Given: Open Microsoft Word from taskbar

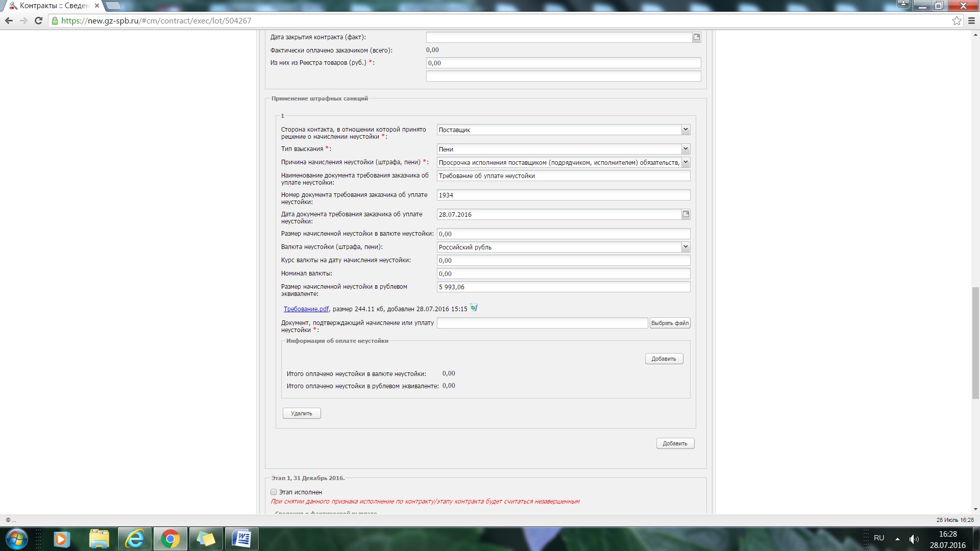Looking at the screenshot, I should pos(241,539).
